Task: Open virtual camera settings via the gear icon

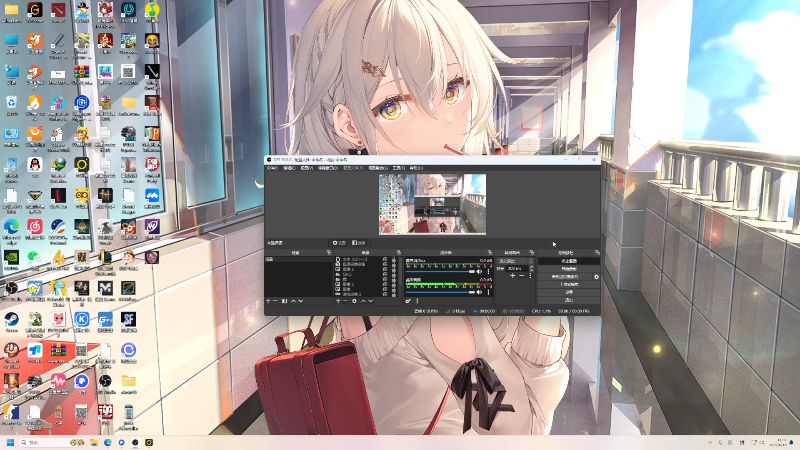Action: click(x=596, y=277)
